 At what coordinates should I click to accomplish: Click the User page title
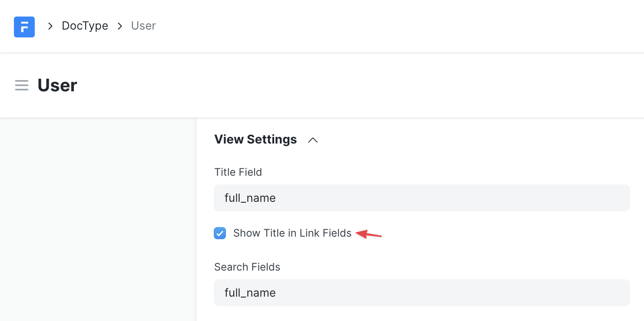point(57,85)
